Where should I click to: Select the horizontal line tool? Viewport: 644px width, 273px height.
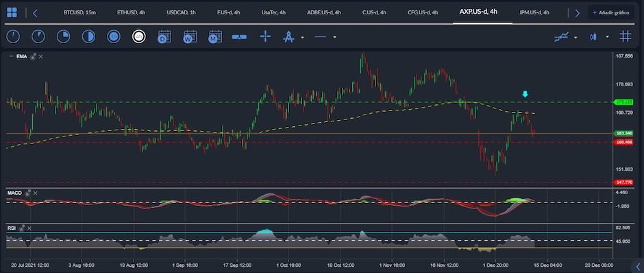pos(321,37)
